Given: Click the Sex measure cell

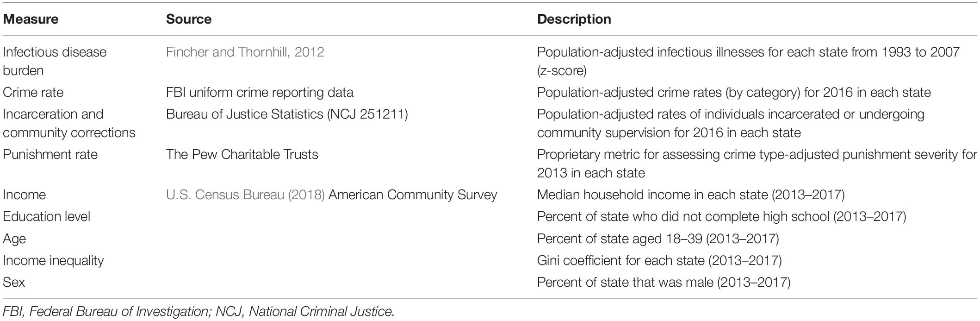Looking at the screenshot, I should (x=14, y=282).
